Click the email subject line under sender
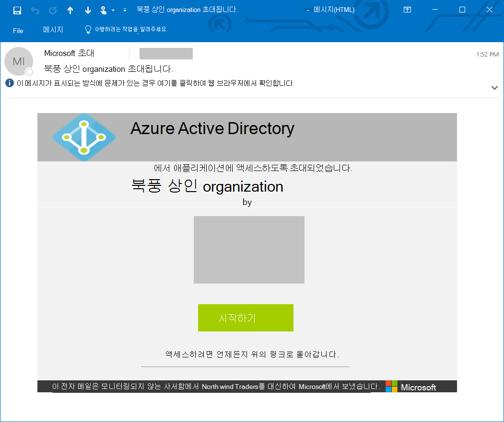The width and height of the screenshot is (504, 422). click(109, 69)
